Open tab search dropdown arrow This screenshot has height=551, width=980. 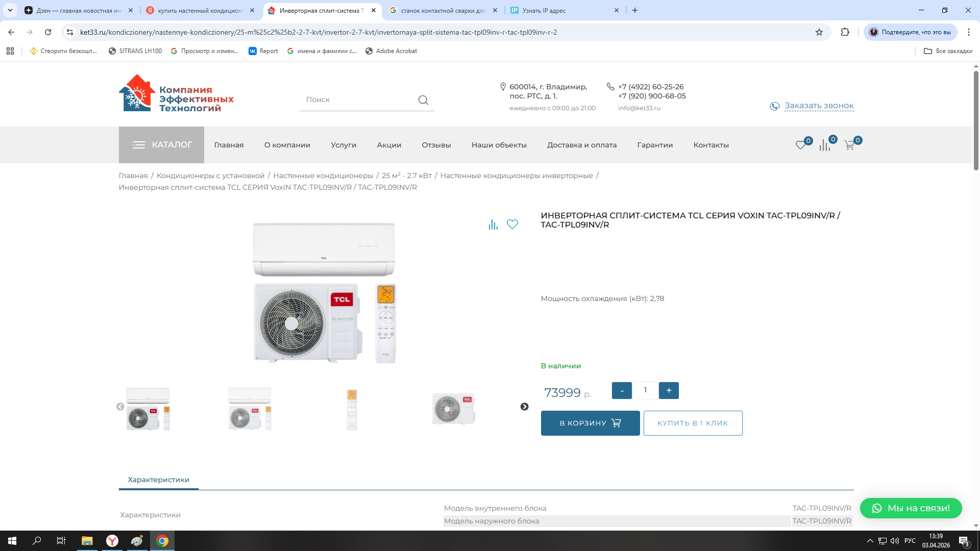10,10
